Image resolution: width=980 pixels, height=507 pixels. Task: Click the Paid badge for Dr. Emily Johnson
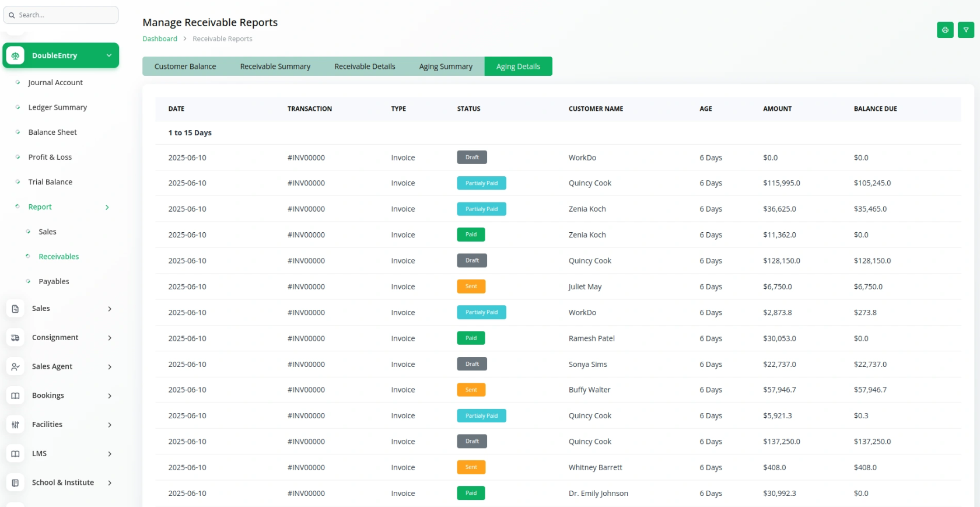coord(471,493)
